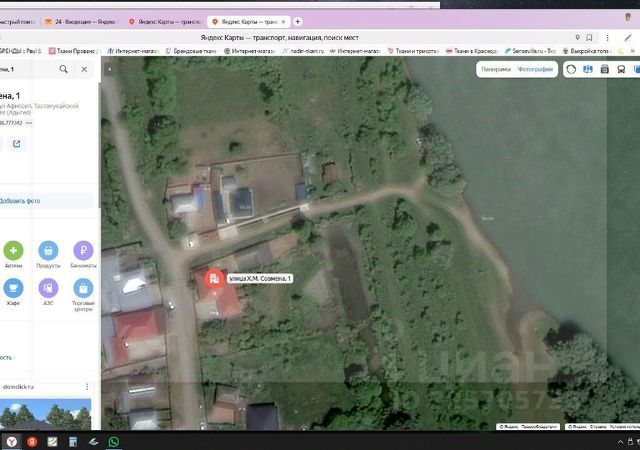640x450 pixels.
Task: Click the Добавить фото button
Action: click(x=46, y=201)
